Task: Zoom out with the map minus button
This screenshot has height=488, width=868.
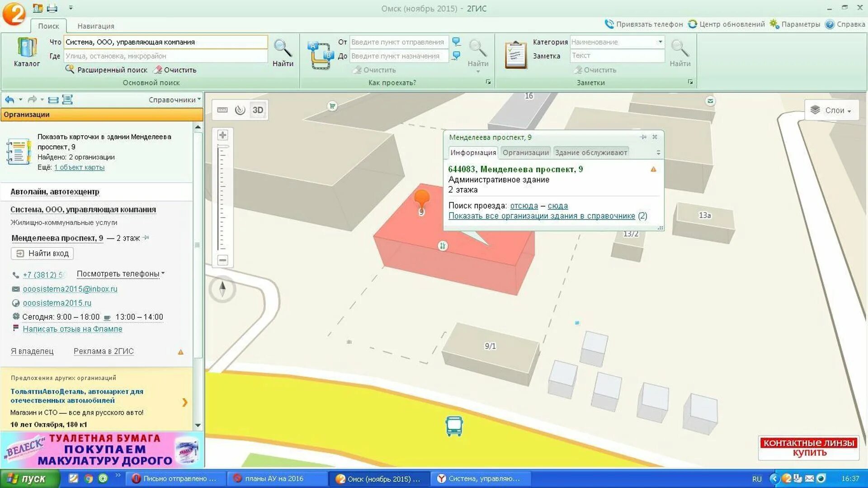Action: tap(222, 260)
